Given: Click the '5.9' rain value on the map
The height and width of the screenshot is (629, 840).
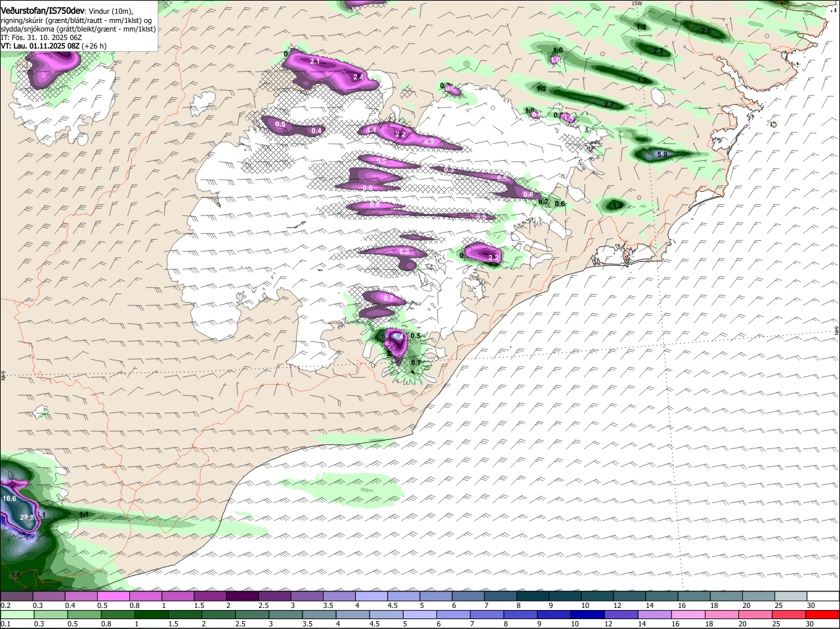Looking at the screenshot, I should (662, 154).
